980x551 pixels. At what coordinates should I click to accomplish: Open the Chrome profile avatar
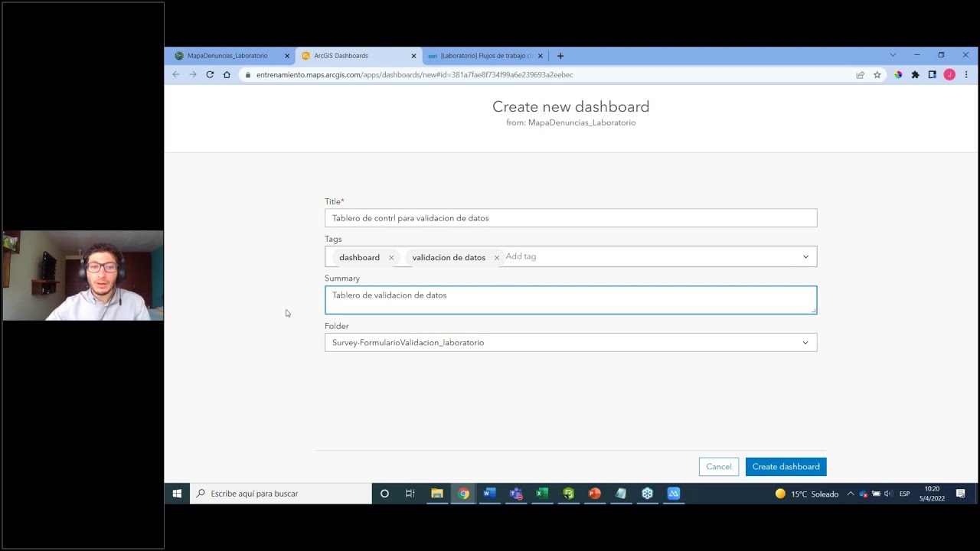point(949,75)
